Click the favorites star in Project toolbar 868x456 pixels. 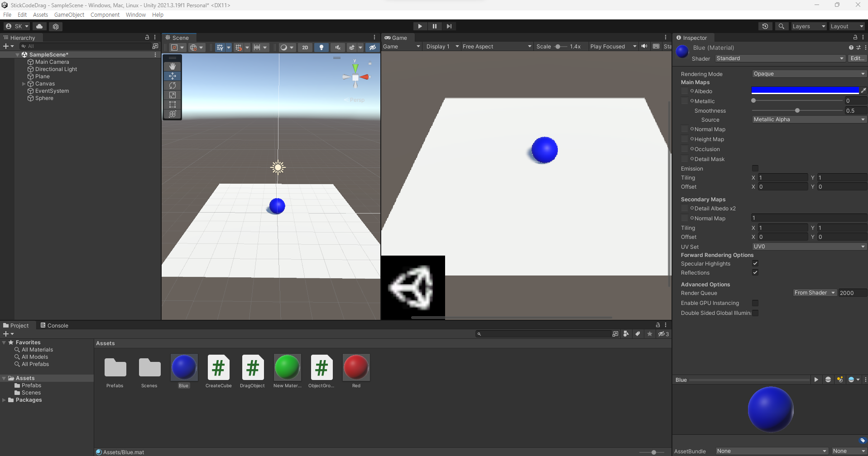(x=650, y=334)
